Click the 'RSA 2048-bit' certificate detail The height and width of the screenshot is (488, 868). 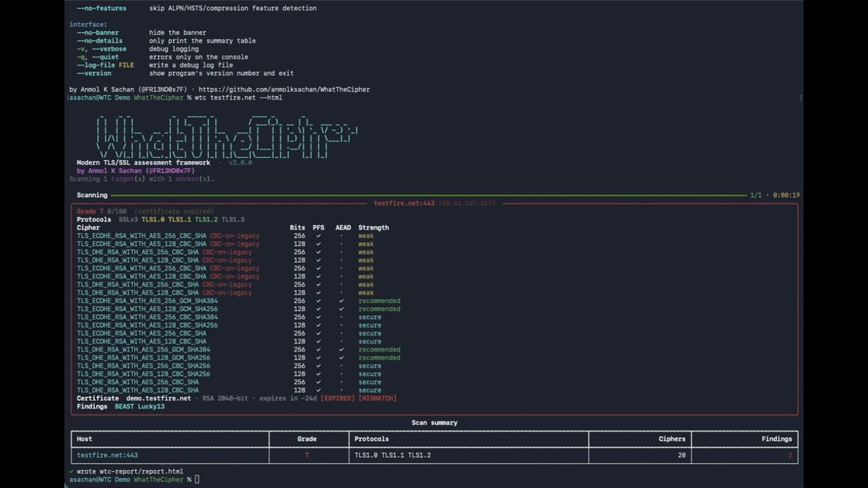(225, 399)
